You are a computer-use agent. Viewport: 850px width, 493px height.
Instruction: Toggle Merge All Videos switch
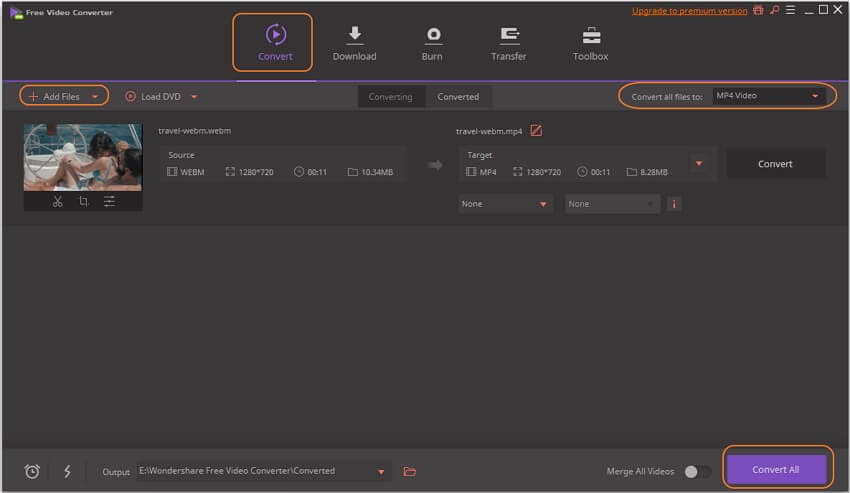tap(697, 471)
